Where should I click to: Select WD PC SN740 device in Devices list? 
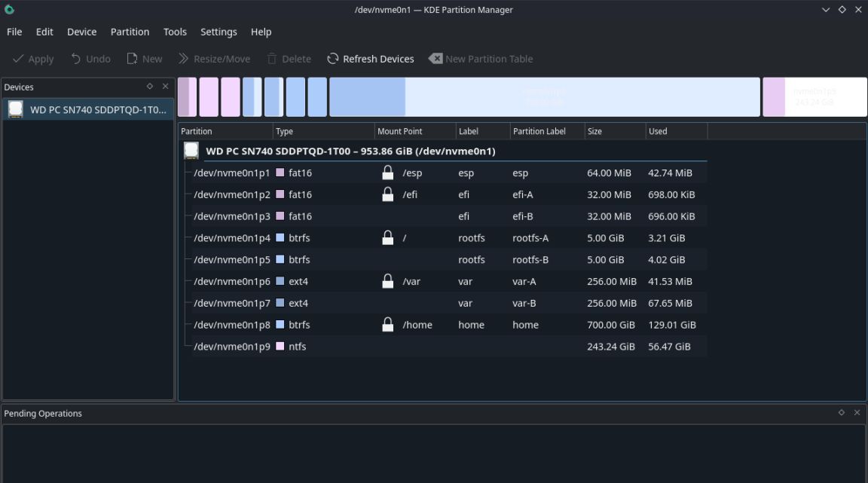click(88, 110)
